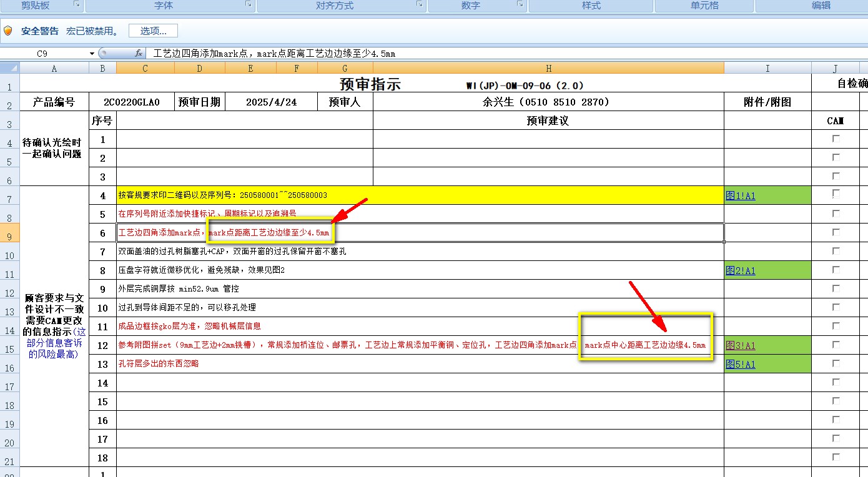Tick the CAM checkbox for item 15
The width and height of the screenshot is (868, 477).
point(836,401)
